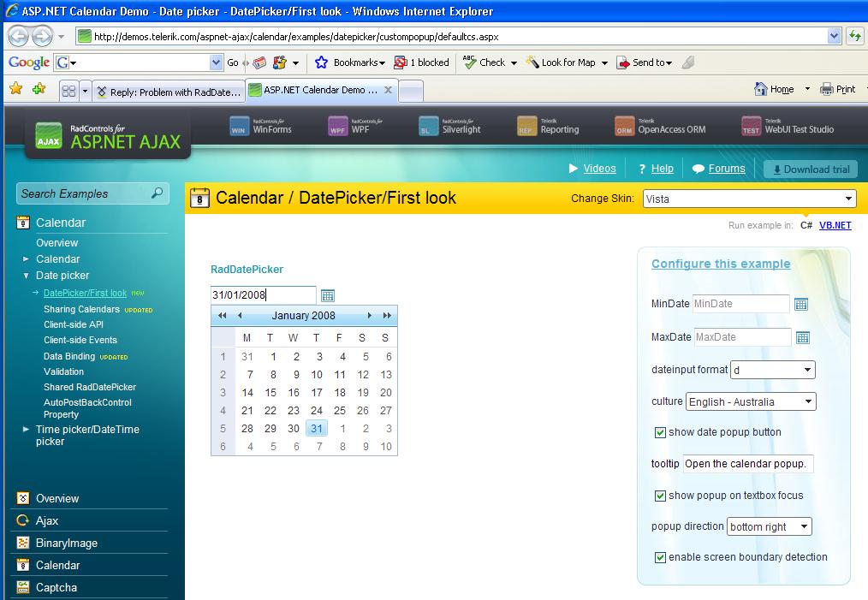Click the refresh page button

click(x=855, y=37)
